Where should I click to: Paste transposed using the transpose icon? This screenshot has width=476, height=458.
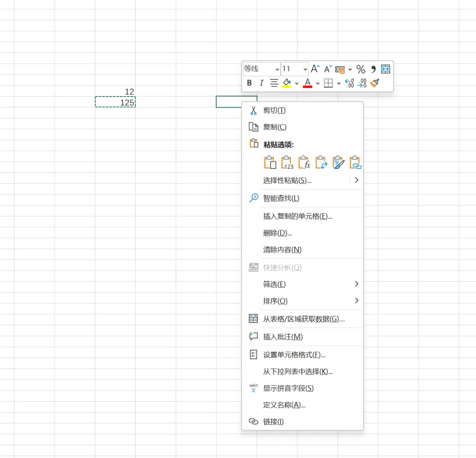point(321,163)
